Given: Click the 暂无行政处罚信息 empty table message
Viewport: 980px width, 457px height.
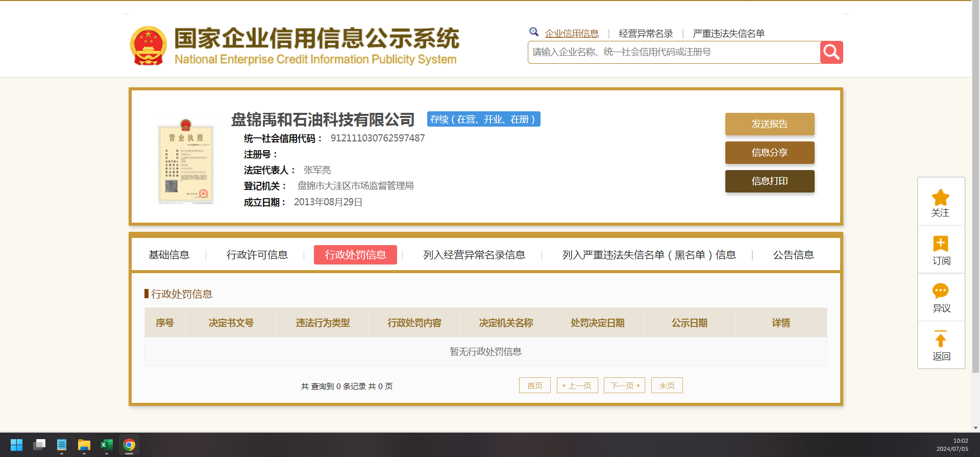Looking at the screenshot, I should [x=485, y=352].
